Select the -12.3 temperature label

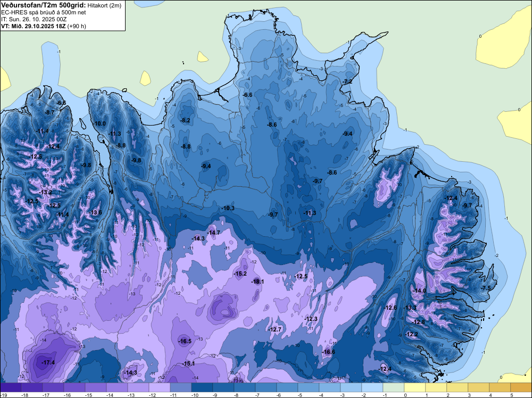[311, 319]
